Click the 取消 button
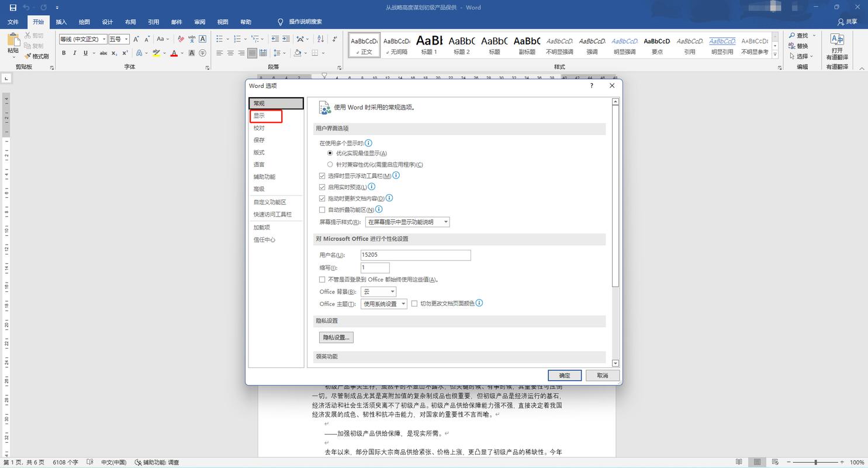The height and width of the screenshot is (468, 868). click(602, 376)
